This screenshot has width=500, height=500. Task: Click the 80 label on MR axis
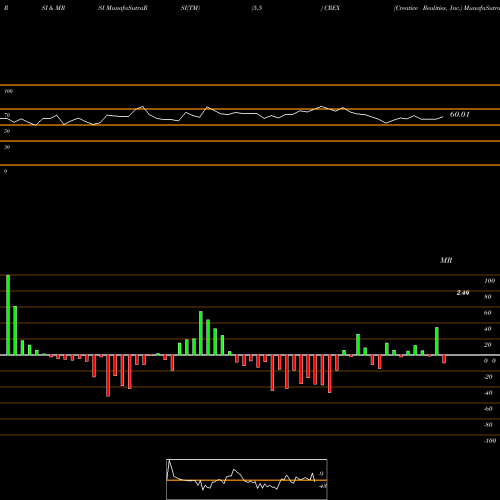[488, 297]
